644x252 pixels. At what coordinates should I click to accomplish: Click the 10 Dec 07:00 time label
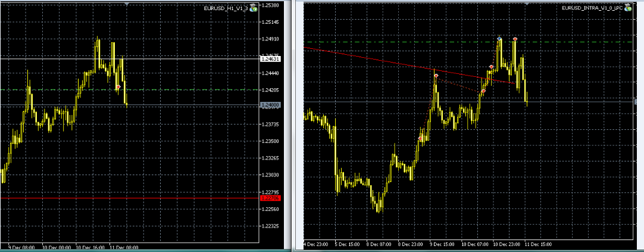[x=475, y=244]
